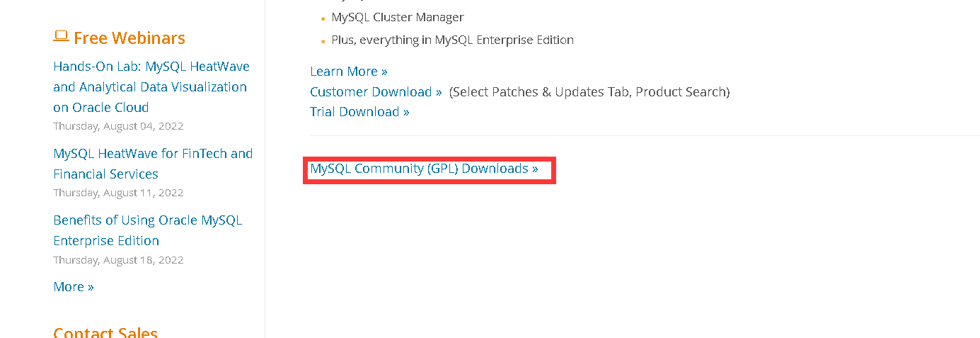
Task: Open Hands-On Lab MySQL HeatWave webinar
Action: (151, 87)
